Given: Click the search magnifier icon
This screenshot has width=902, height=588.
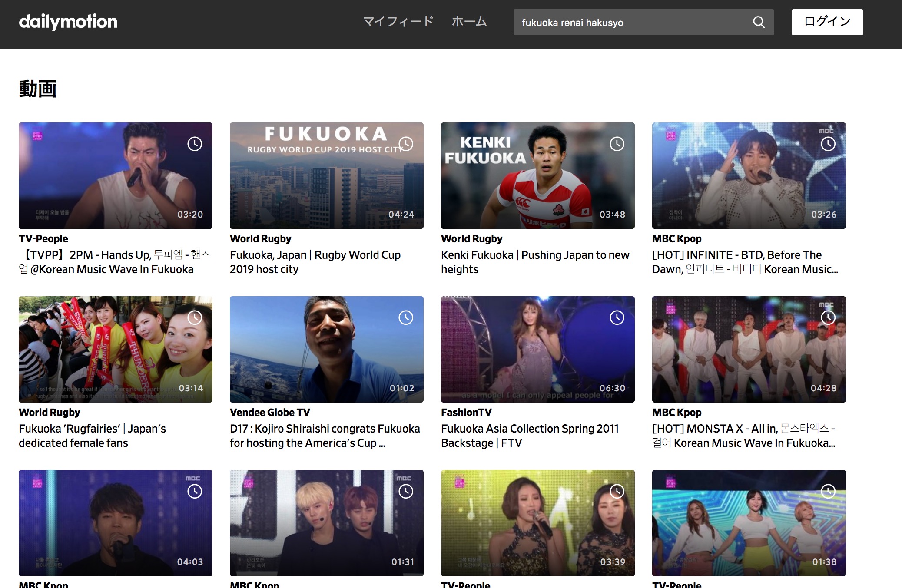Looking at the screenshot, I should point(759,22).
